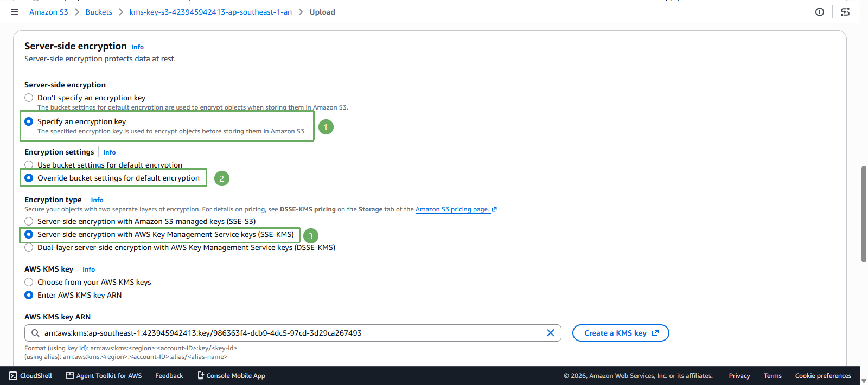Open Info next to Encryption type
Screen dimensions: 868x385
coord(97,200)
